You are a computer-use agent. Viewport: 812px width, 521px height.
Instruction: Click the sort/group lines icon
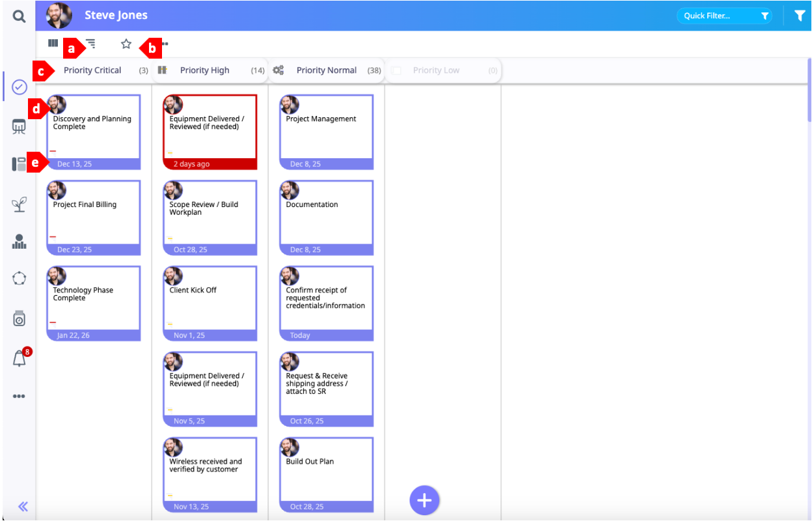coord(91,44)
